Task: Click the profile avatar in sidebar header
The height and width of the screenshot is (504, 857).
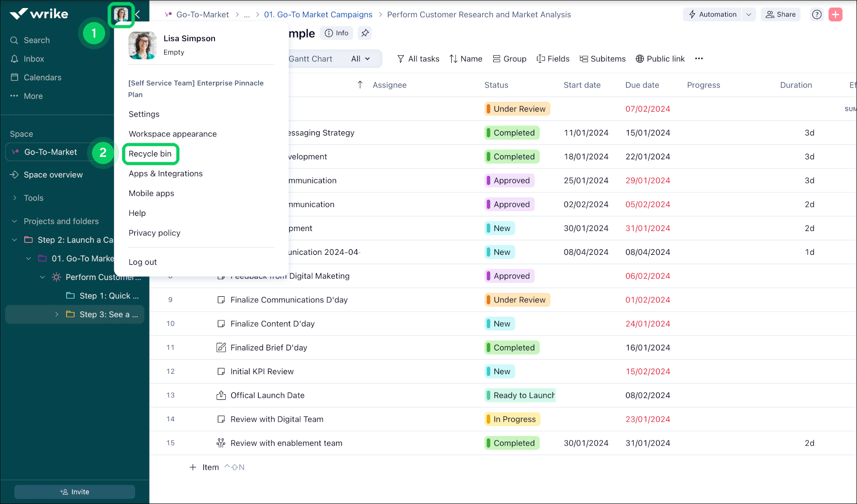Action: pyautogui.click(x=121, y=15)
